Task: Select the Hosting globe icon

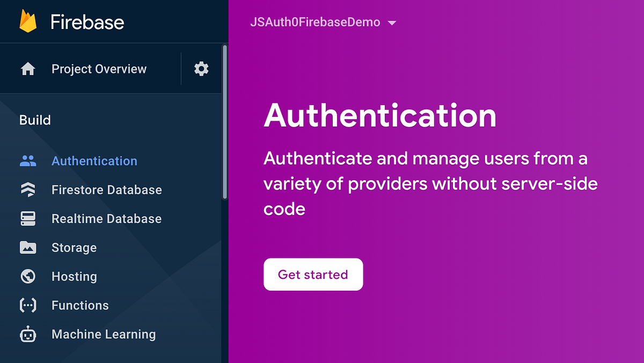Action: click(x=29, y=276)
